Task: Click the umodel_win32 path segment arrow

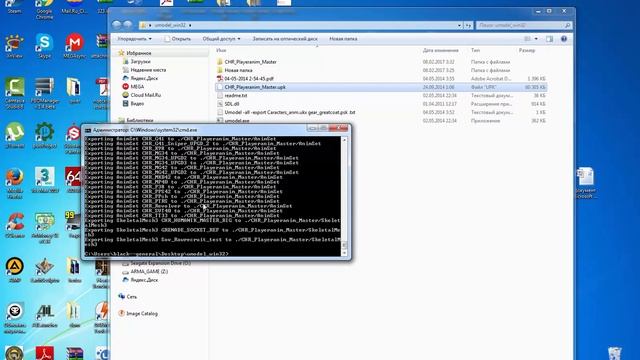Action: [x=190, y=25]
